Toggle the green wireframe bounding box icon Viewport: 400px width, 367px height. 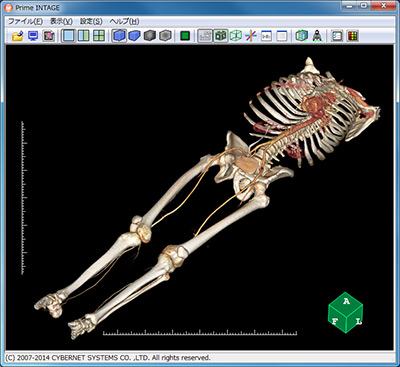click(236, 36)
